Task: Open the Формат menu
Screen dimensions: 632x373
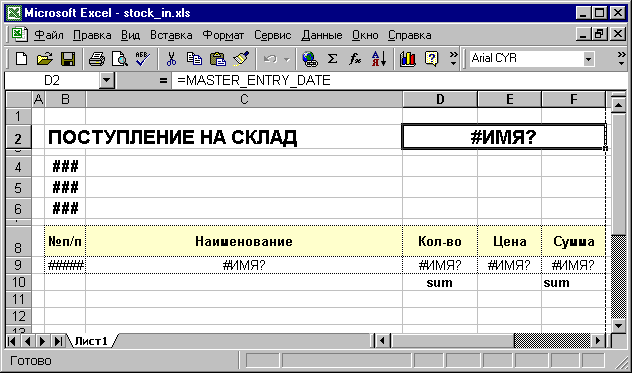Action: coord(223,35)
